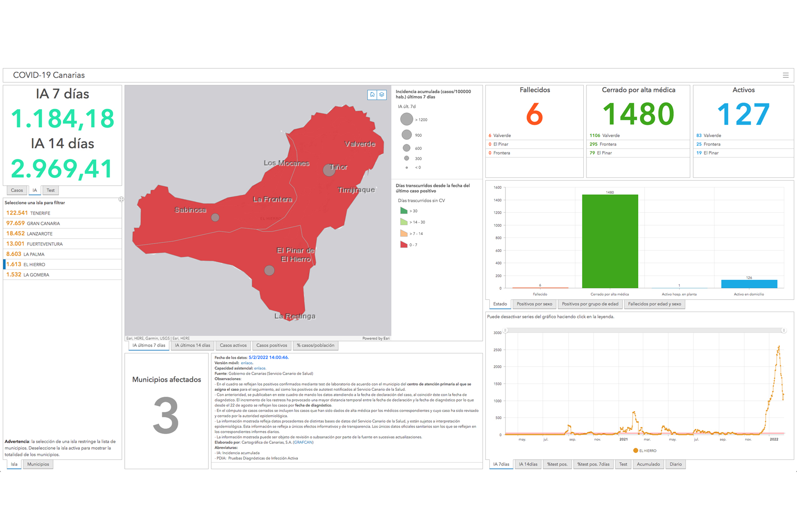Image resolution: width=797 pixels, height=532 pixels.
Task: Expand island list with the fullscreen icon
Action: pos(121,199)
